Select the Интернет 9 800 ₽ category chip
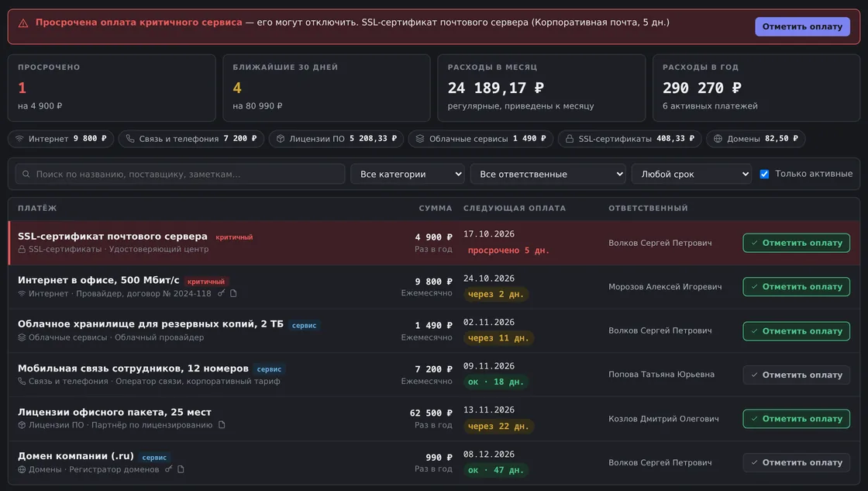This screenshot has width=868, height=491. (x=61, y=139)
